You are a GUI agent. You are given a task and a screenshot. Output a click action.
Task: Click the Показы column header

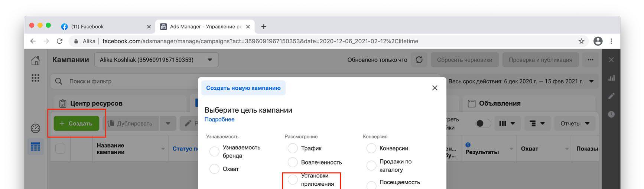pos(587,149)
